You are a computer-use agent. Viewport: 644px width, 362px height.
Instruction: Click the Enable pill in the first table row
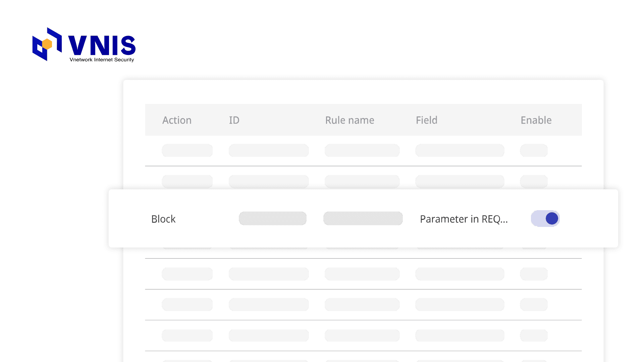point(534,150)
